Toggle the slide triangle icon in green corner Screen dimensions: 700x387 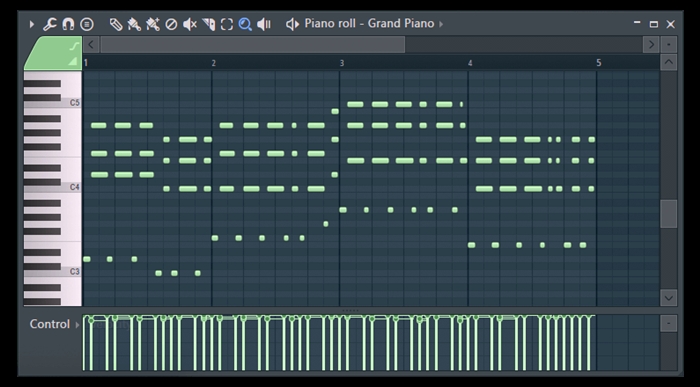point(73,61)
